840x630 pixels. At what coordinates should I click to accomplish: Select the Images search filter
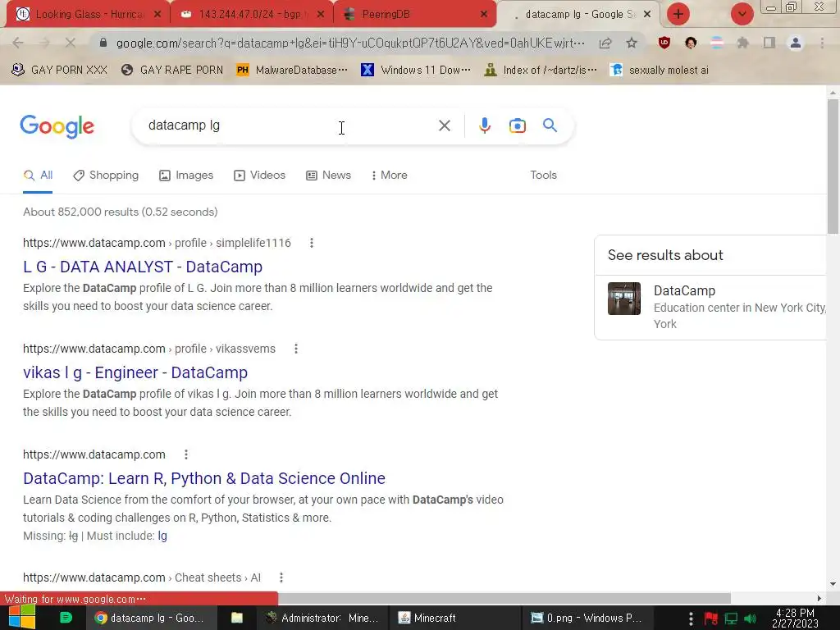click(x=186, y=176)
